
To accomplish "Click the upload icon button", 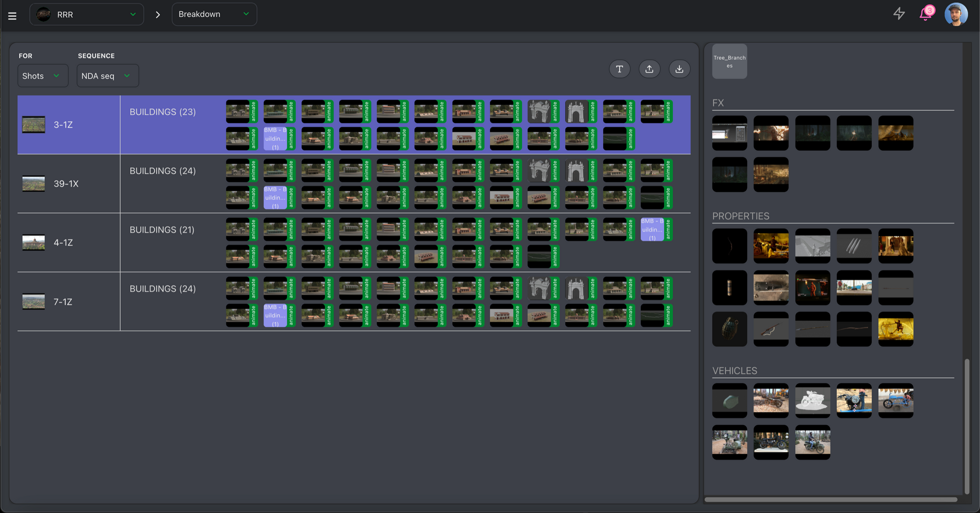I will tap(649, 69).
